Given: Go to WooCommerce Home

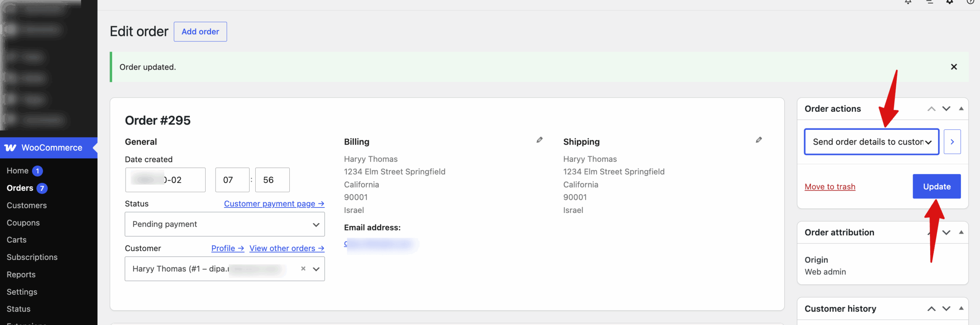Looking at the screenshot, I should (18, 171).
